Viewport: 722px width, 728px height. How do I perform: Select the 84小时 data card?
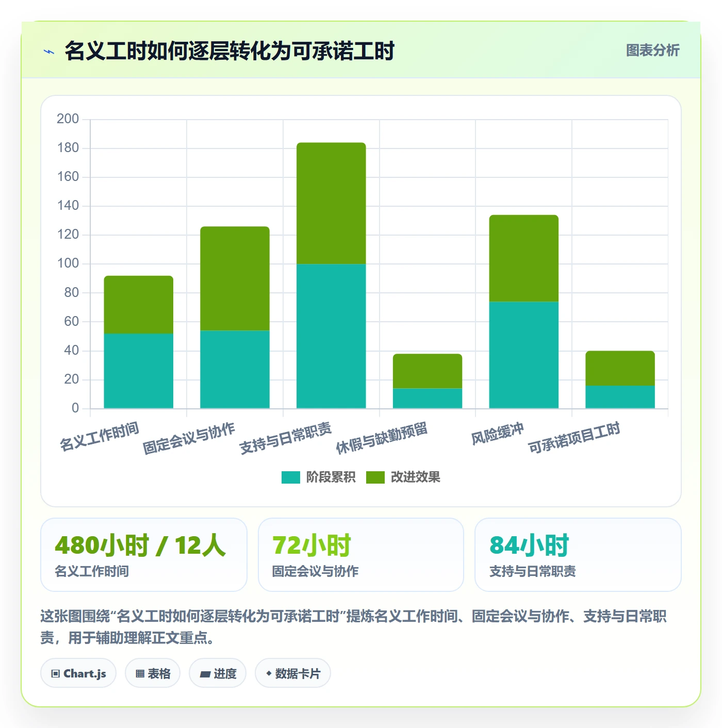tap(578, 555)
